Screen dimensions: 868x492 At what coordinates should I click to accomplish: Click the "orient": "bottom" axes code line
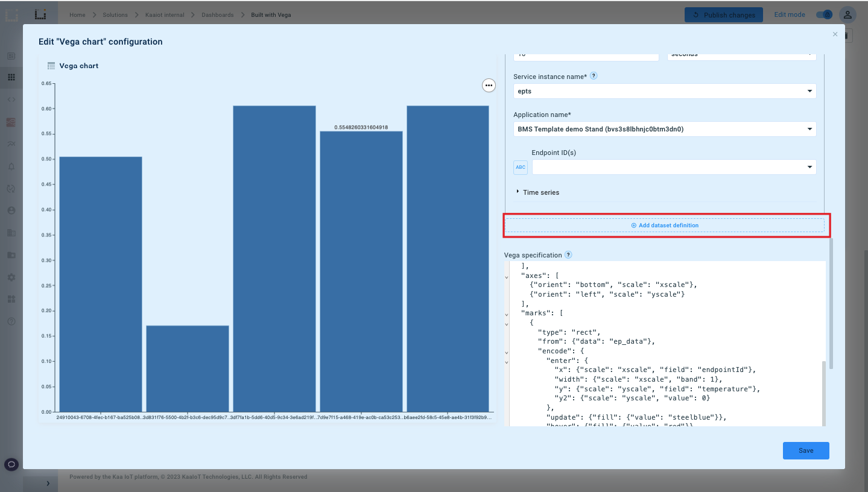pos(613,285)
